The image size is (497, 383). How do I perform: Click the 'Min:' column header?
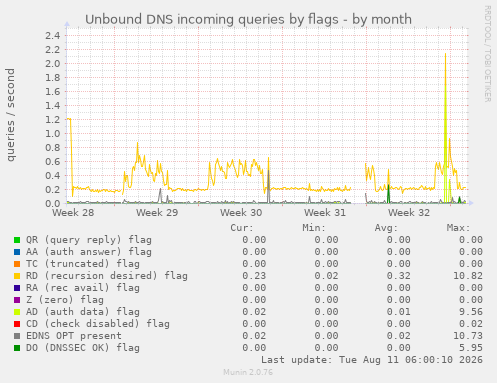pos(314,228)
